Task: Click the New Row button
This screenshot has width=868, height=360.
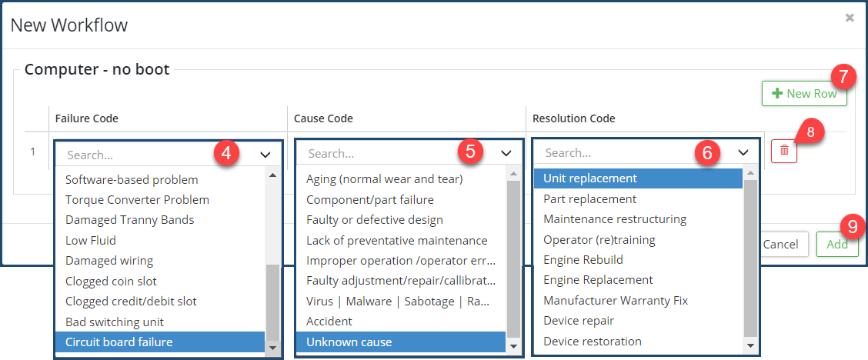Action: click(803, 94)
